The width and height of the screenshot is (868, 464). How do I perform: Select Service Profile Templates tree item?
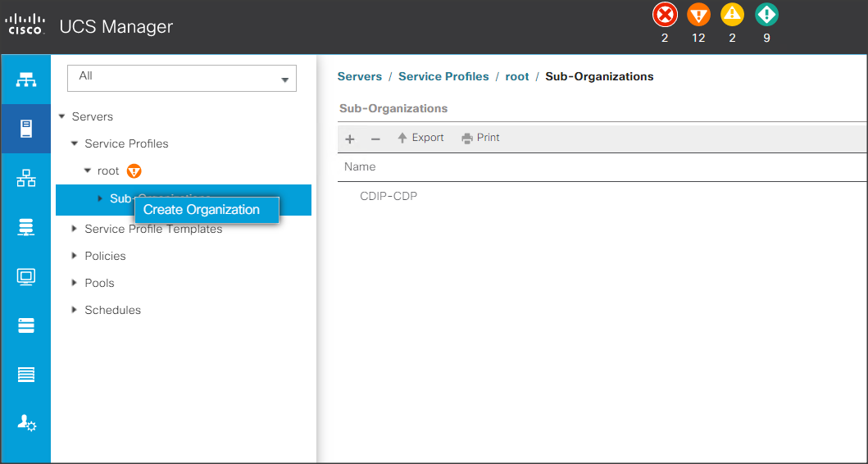(153, 229)
